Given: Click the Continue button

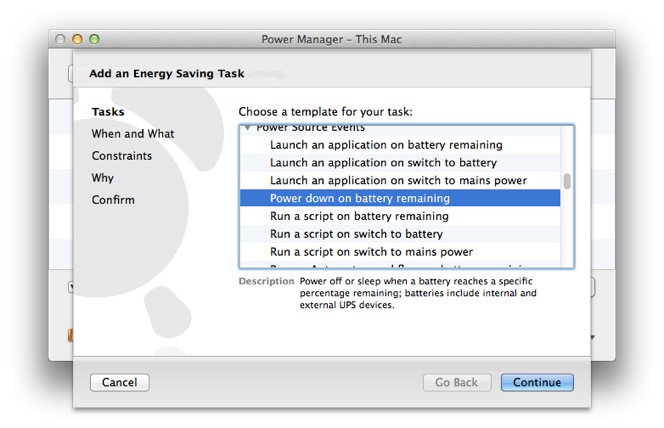Looking at the screenshot, I should click(x=537, y=382).
